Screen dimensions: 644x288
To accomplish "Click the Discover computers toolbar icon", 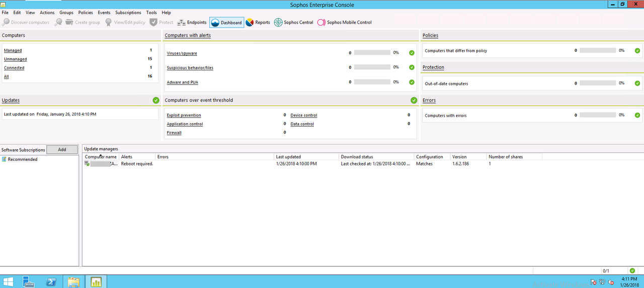I will point(6,22).
